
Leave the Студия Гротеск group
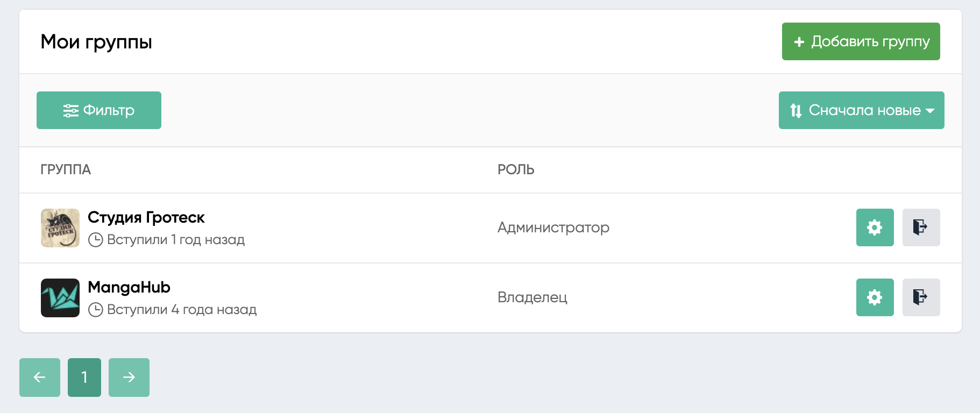tap(921, 227)
